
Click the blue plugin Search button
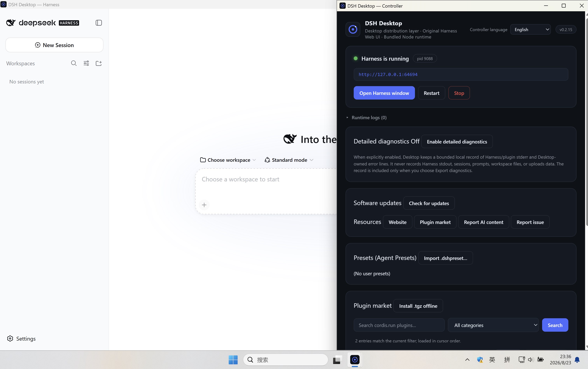(x=555, y=325)
